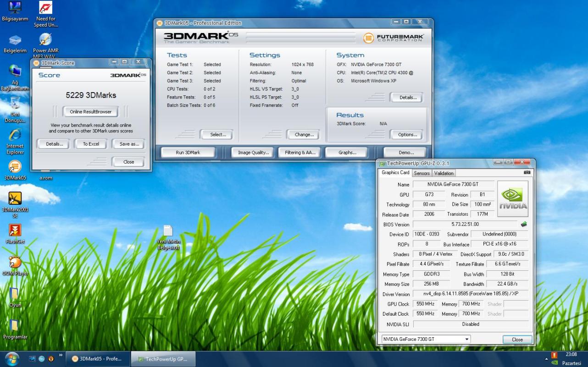This screenshot has width=588, height=367.
Task: Click the 5229 3DMarks score text
Action: coord(91,95)
